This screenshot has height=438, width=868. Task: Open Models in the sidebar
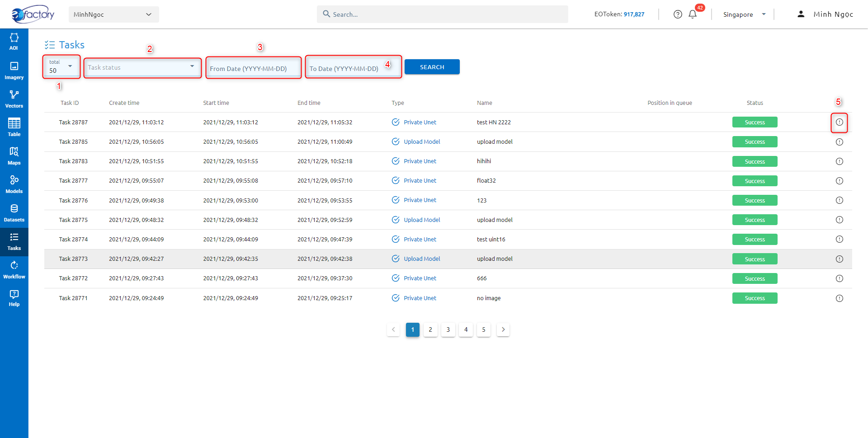coord(14,185)
